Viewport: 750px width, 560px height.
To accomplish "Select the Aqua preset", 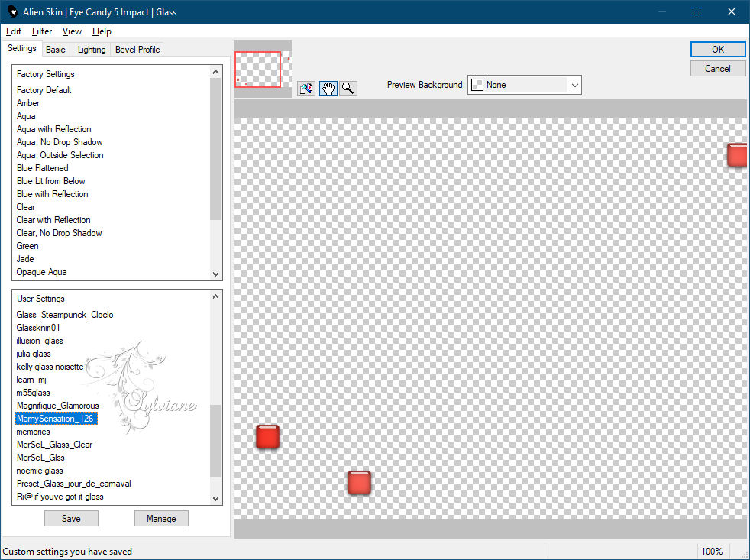I will point(26,116).
